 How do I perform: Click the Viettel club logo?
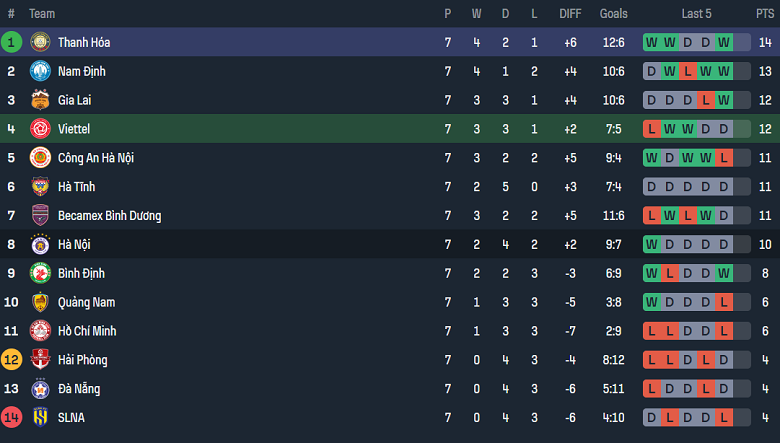pyautogui.click(x=40, y=129)
